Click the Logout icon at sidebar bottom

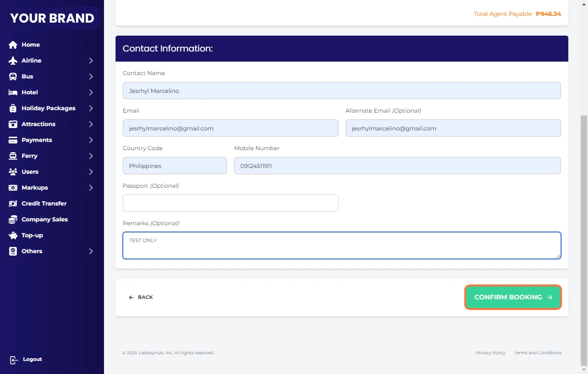tap(14, 360)
